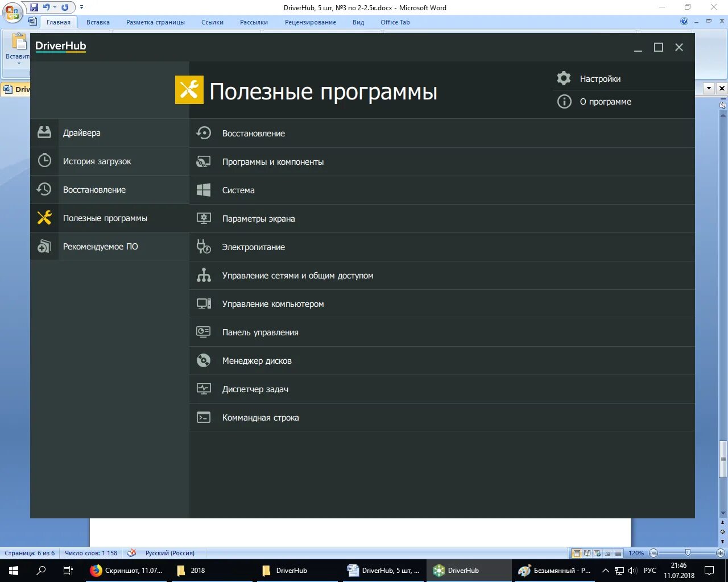Open the 2018 folder on taskbar
Screen dimensions: 728x582
(212, 571)
